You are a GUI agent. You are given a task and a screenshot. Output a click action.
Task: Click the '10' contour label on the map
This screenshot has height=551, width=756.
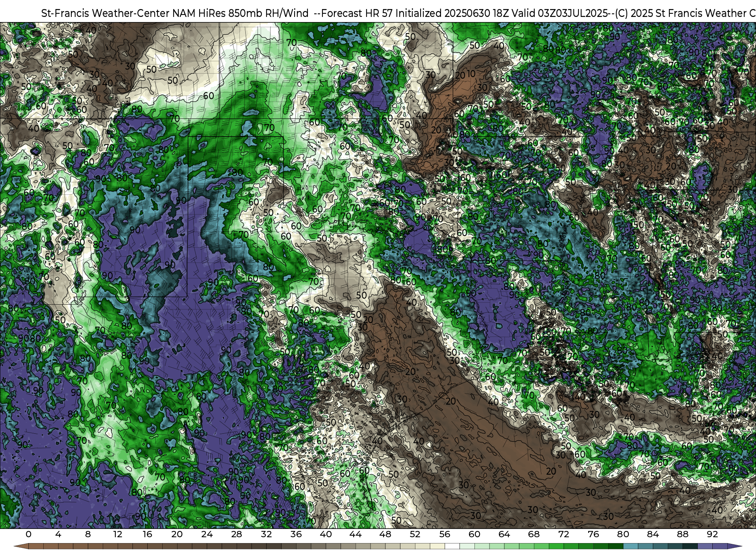(471, 74)
